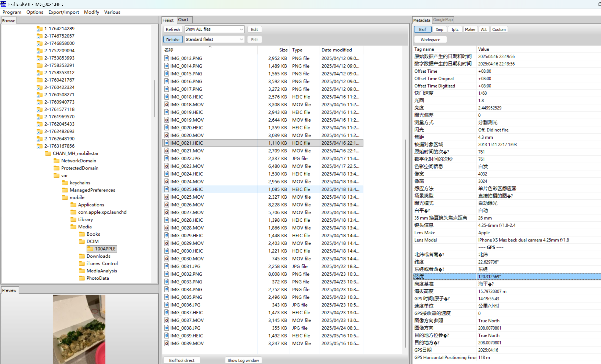Image resolution: width=601 pixels, height=364 pixels.
Task: Open the Export/Import menu
Action: point(63,12)
